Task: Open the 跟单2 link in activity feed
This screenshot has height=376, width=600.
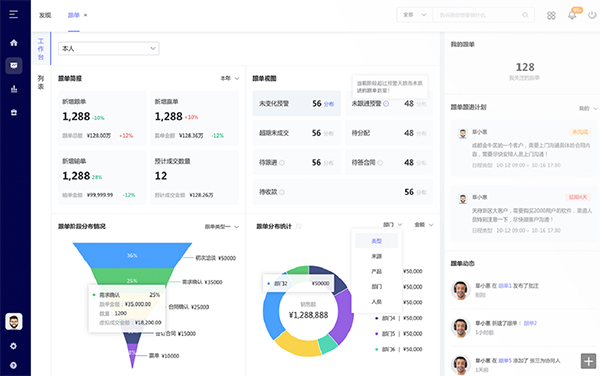Action: pyautogui.click(x=530, y=323)
